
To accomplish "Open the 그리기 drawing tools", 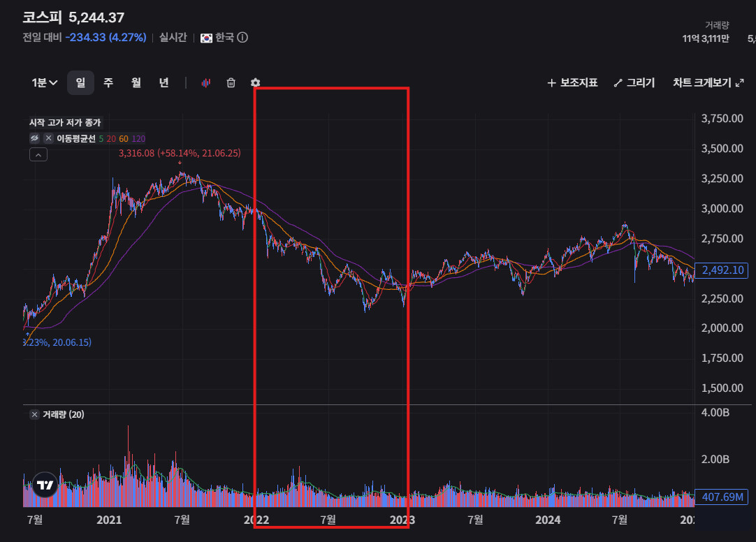I will pos(634,83).
